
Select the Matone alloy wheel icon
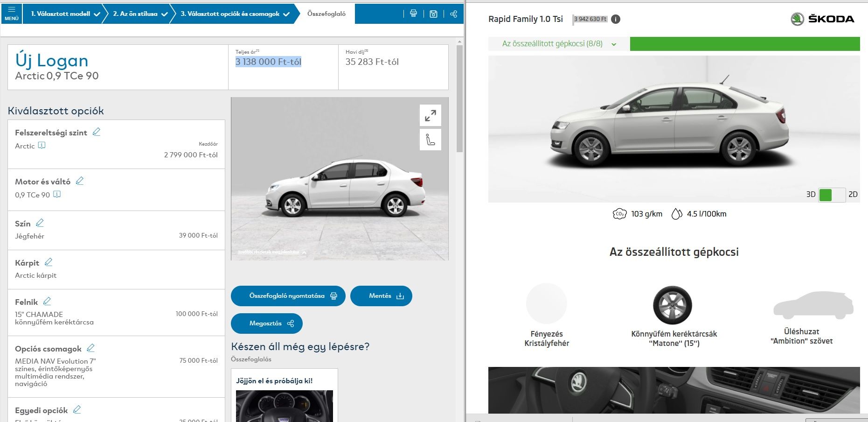click(673, 305)
